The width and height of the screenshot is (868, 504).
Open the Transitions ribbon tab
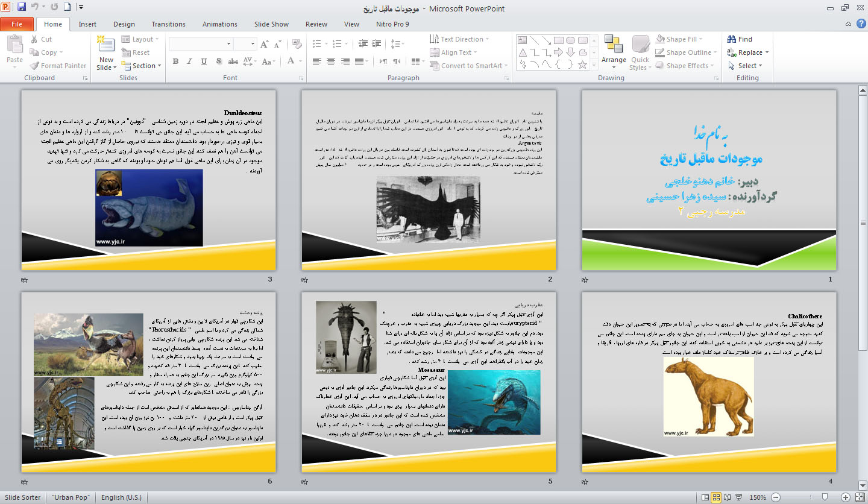168,24
